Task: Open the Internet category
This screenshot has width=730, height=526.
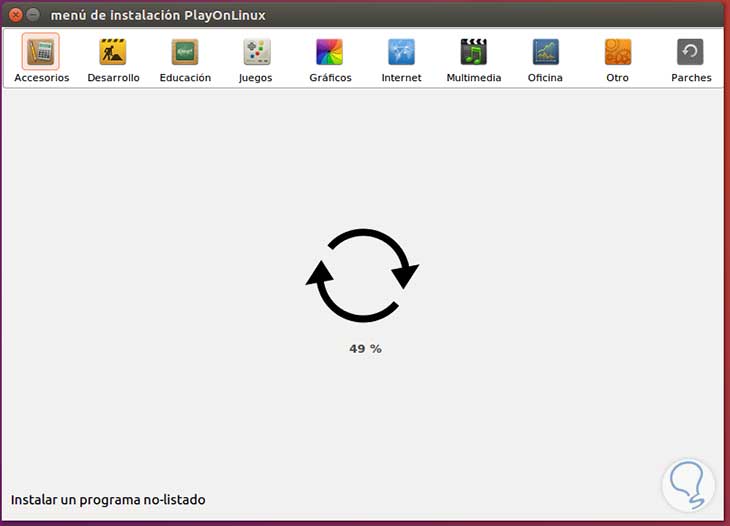Action: tap(401, 52)
